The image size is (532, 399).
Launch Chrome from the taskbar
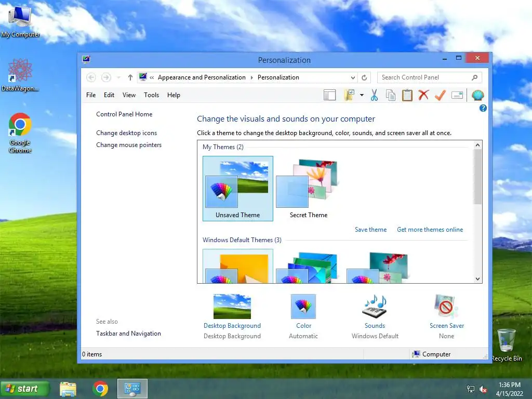pyautogui.click(x=100, y=389)
